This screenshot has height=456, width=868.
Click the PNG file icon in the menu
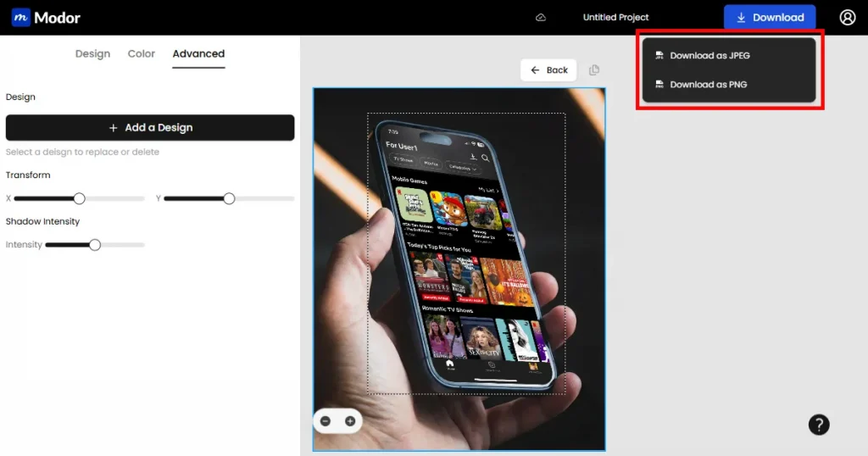coord(659,85)
